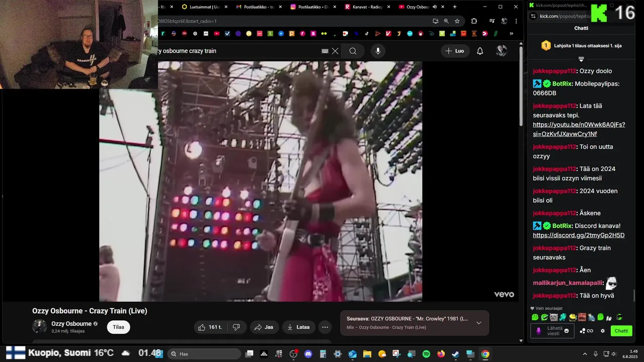Open a new Chrome tab
Viewport: 644px width, 362px height.
coord(455,7)
